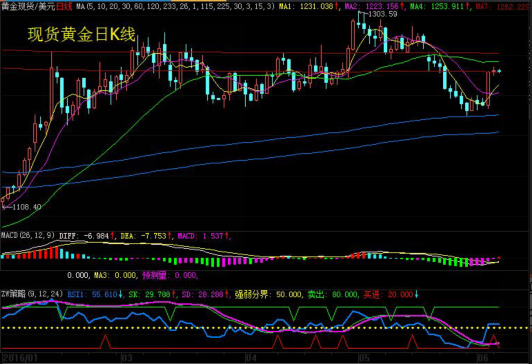Open the MACD(26,12,9) indicator settings label

point(28,235)
